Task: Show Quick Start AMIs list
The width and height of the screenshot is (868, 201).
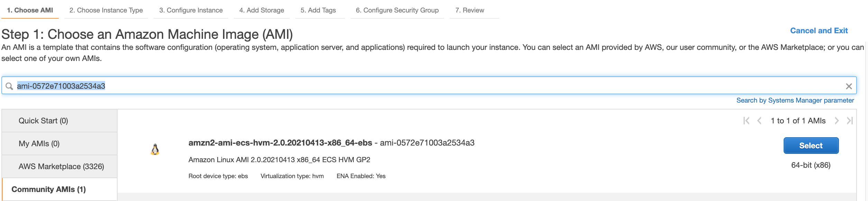Action: pyautogui.click(x=59, y=121)
